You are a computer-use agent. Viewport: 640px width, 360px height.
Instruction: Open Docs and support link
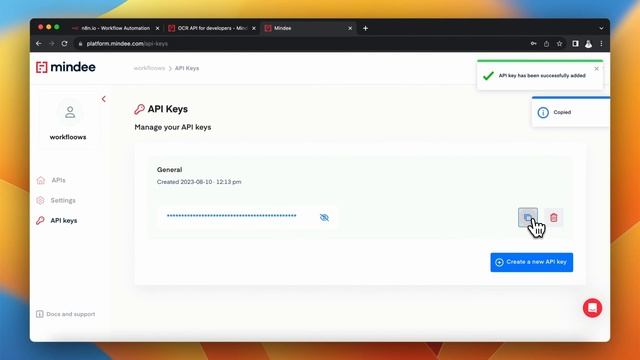(x=66, y=314)
